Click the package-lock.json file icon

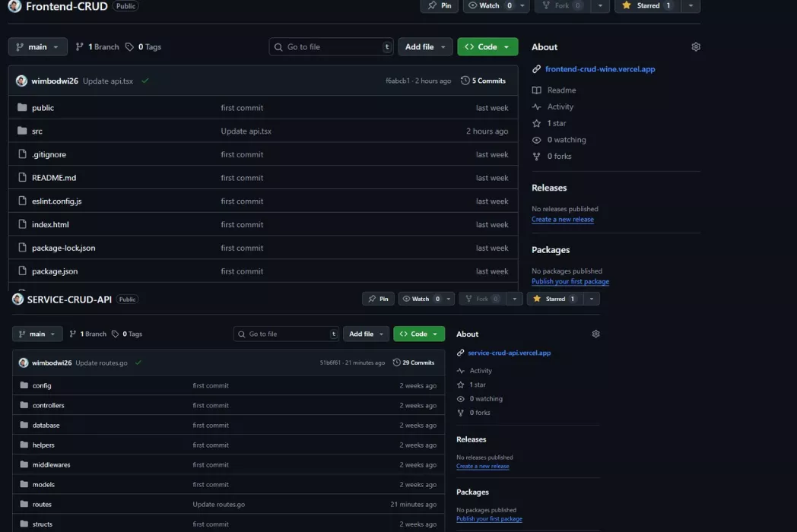(x=22, y=248)
